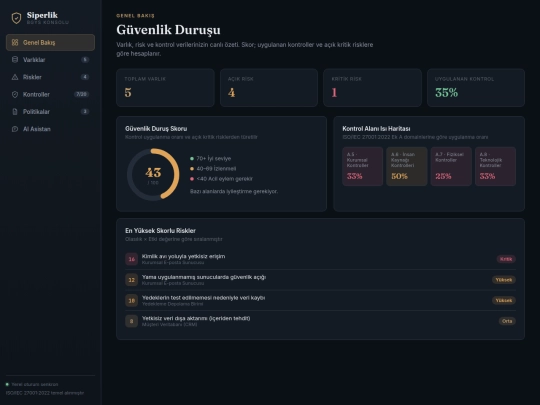Image resolution: width=540 pixels, height=405 pixels.
Task: Select the Uygulanan Kontrol card
Action: [x=476, y=87]
